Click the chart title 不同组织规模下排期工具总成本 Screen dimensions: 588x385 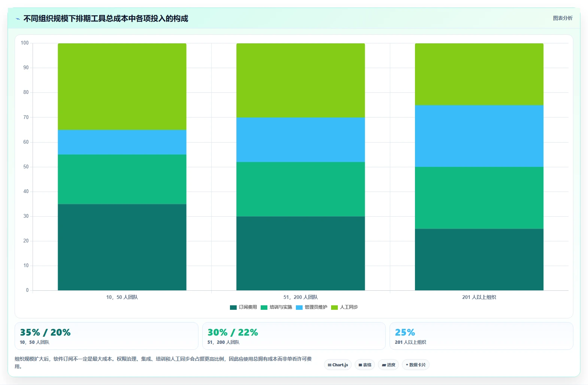coord(106,19)
